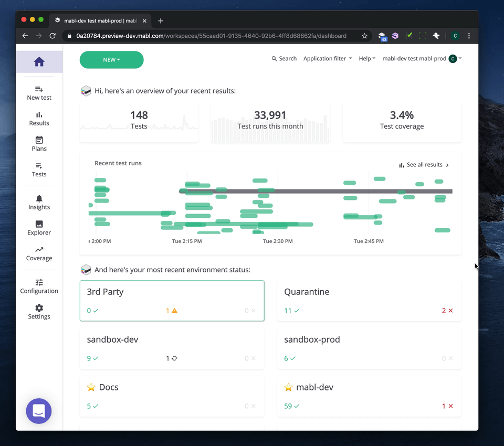Open the Settings gear item
Viewport: 504px width, 446px height.
coord(39,312)
